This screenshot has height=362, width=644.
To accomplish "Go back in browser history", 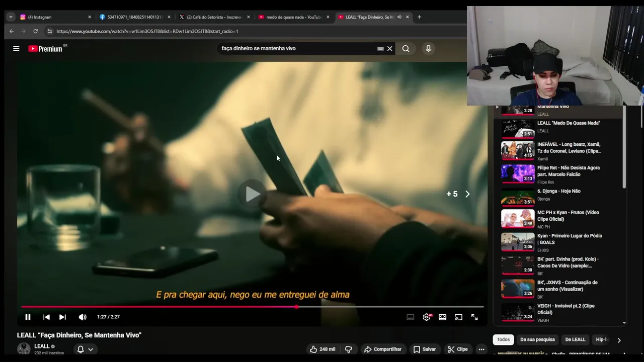I will [x=12, y=31].
